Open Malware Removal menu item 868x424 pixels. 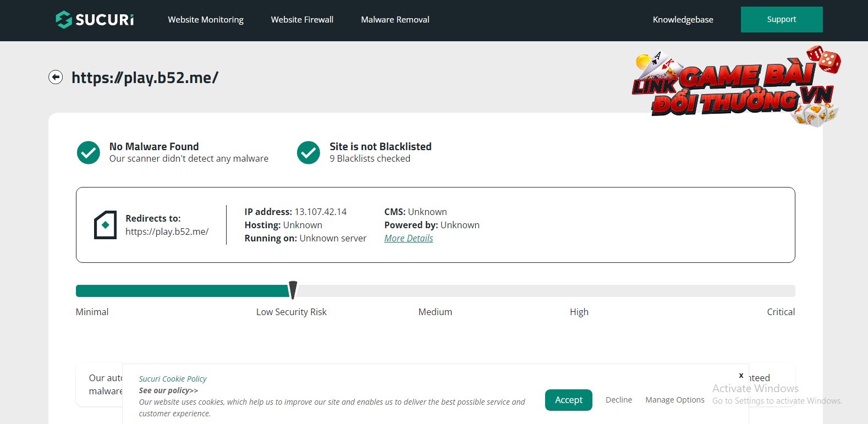pyautogui.click(x=395, y=20)
